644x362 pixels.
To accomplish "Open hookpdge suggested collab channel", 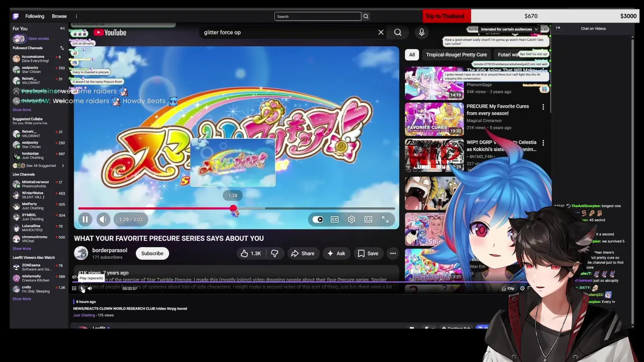I will 40,155.
